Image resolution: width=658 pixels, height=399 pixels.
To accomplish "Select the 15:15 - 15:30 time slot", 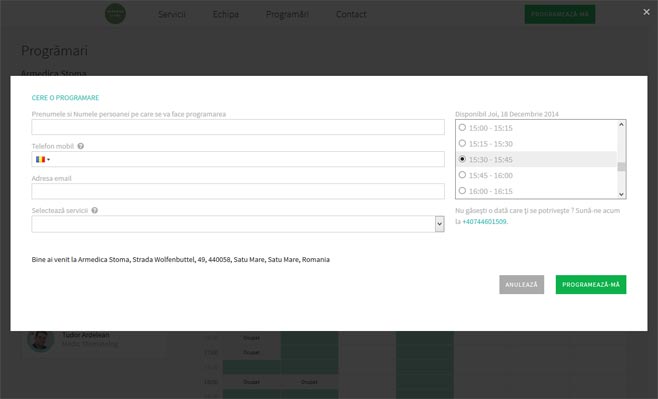I will point(462,143).
